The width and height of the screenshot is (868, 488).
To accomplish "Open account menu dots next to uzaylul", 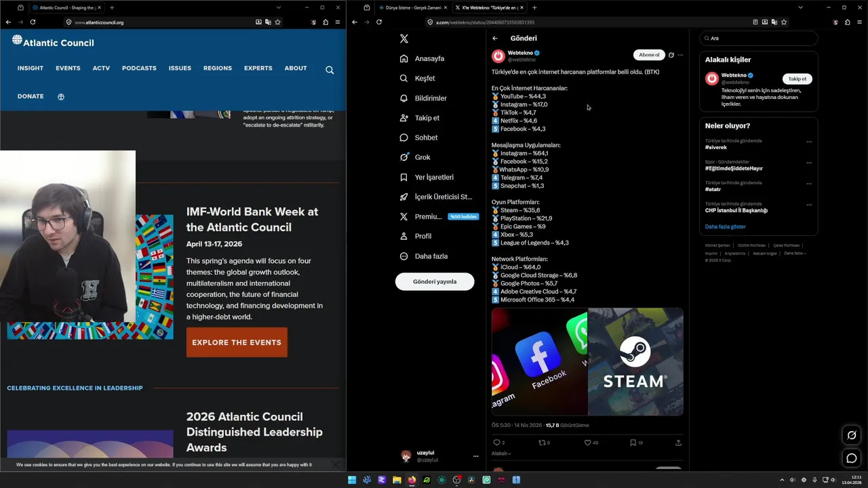I will pos(475,456).
